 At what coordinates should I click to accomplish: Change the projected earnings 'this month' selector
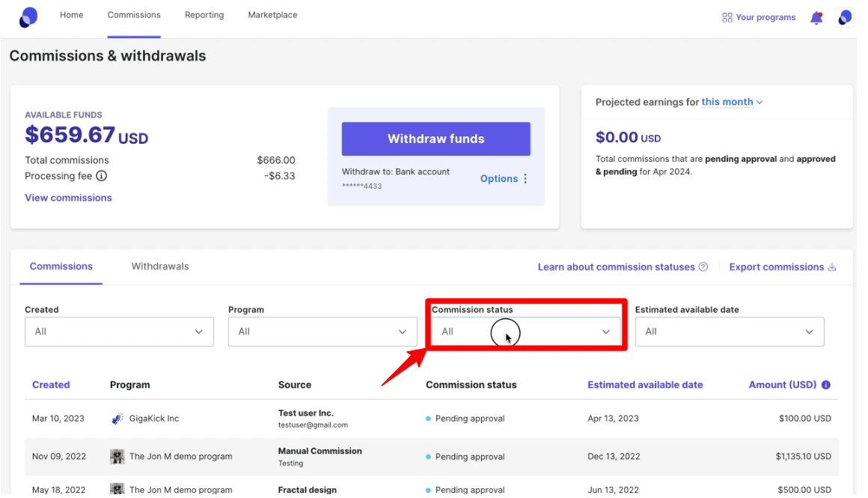tap(732, 103)
